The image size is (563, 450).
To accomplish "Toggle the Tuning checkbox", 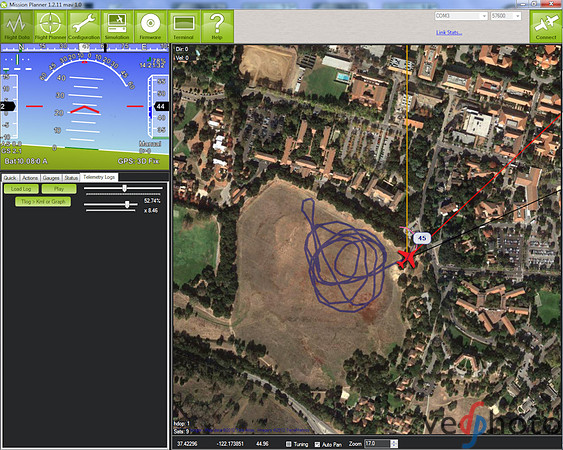I will (x=289, y=444).
